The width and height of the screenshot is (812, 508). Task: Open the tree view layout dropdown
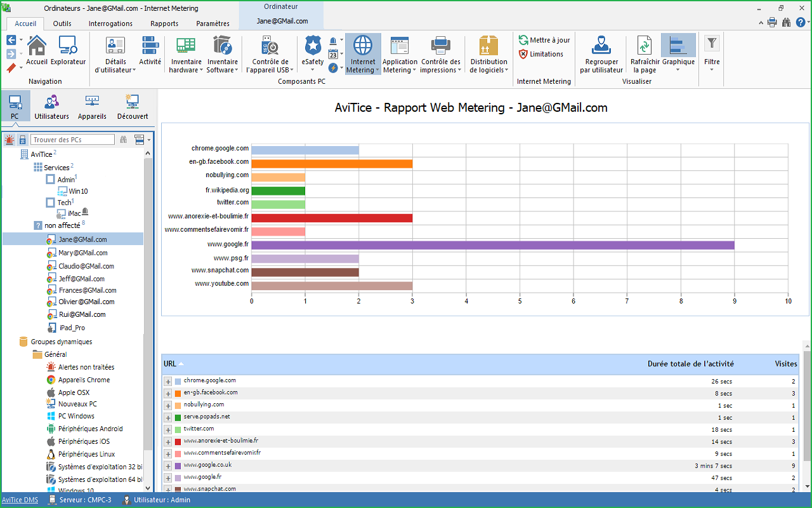pos(142,140)
